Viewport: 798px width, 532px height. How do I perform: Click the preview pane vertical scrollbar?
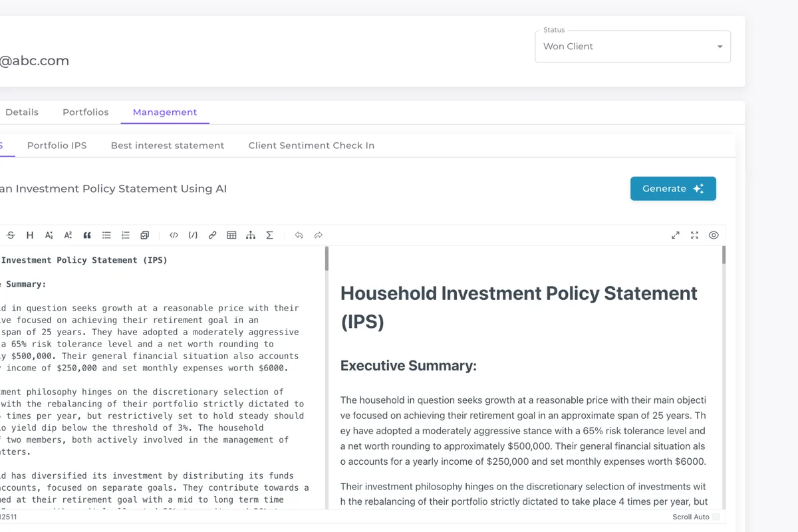point(724,255)
